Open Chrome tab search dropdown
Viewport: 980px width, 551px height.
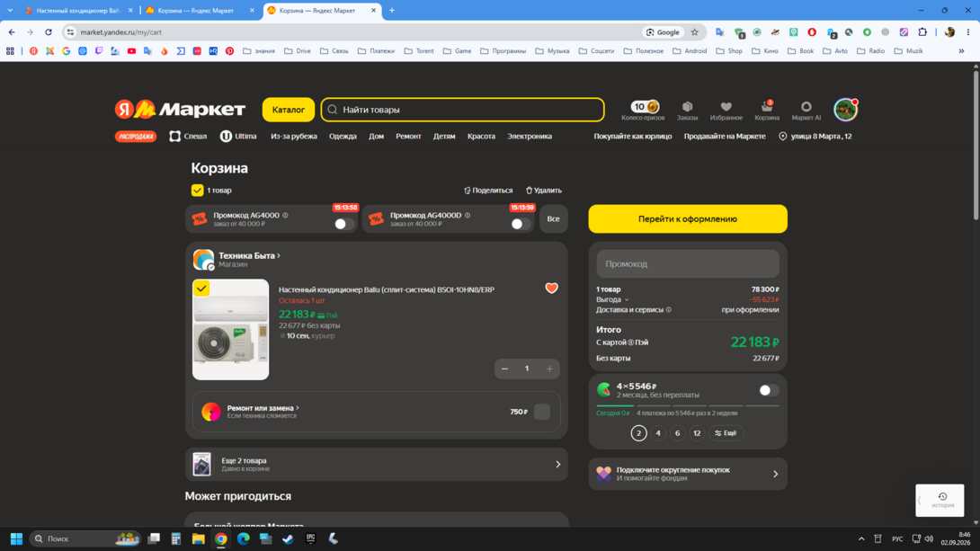coord(10,10)
